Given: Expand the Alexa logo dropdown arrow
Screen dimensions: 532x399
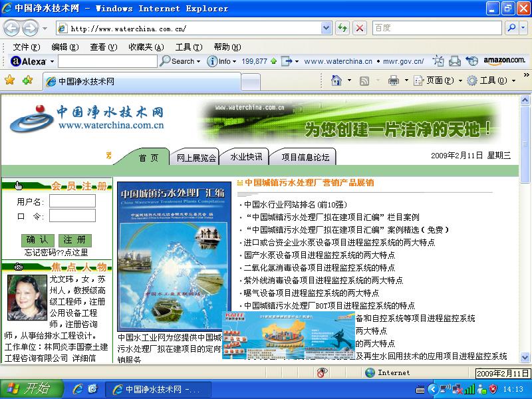Looking at the screenshot, I should [x=53, y=61].
